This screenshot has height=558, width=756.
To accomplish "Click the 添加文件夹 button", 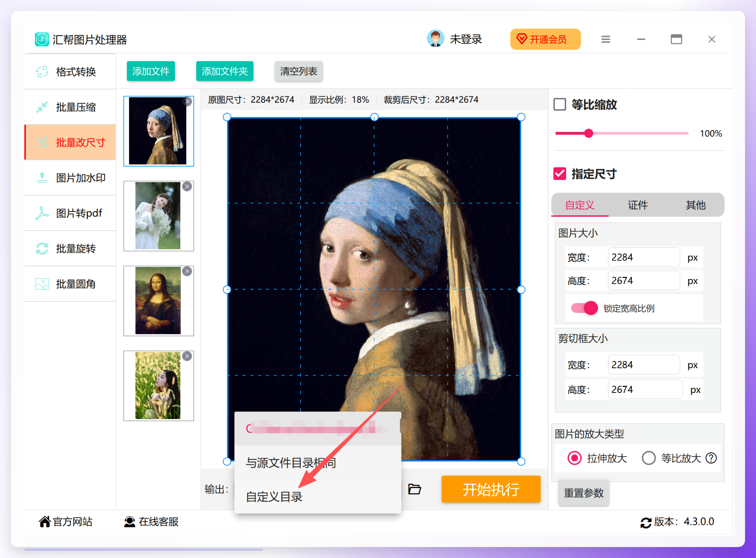I will click(x=225, y=71).
